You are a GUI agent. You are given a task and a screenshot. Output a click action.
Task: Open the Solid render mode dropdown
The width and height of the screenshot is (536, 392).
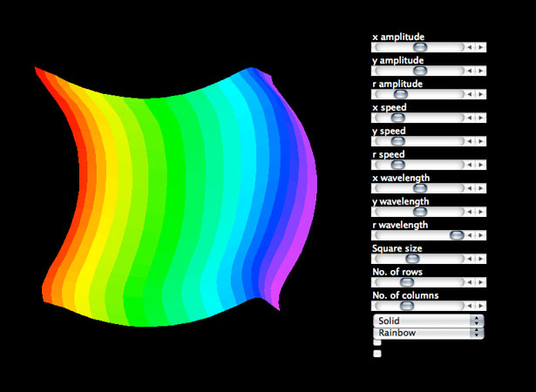point(428,321)
